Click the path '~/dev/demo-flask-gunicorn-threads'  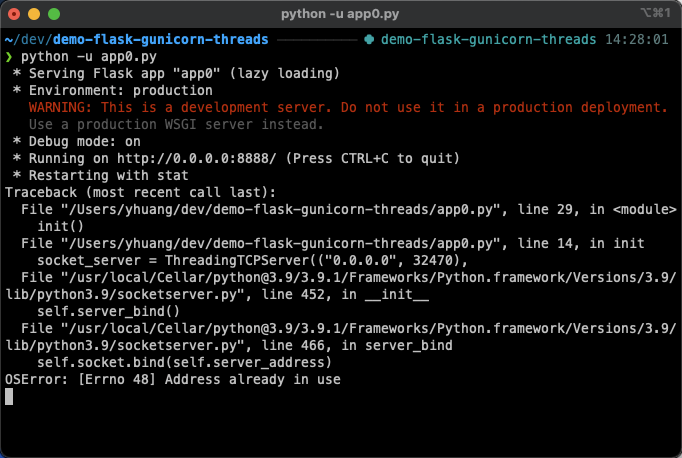[x=137, y=40]
